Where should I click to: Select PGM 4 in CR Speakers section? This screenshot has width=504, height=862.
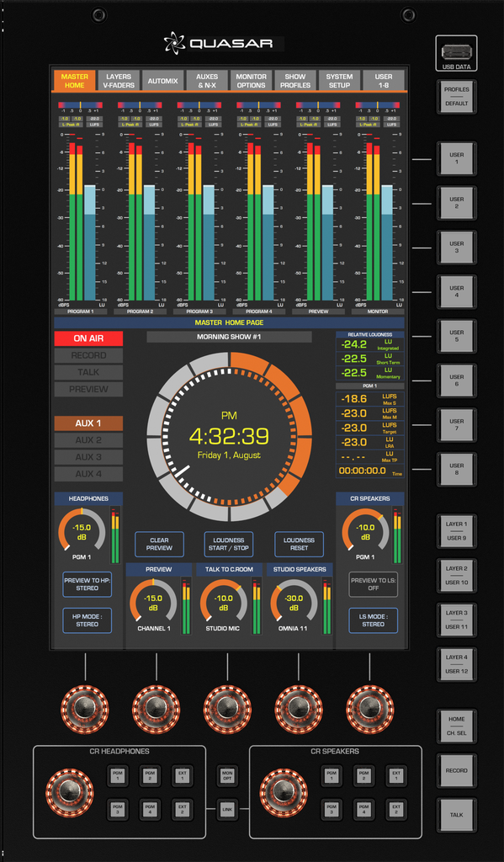coord(363,810)
